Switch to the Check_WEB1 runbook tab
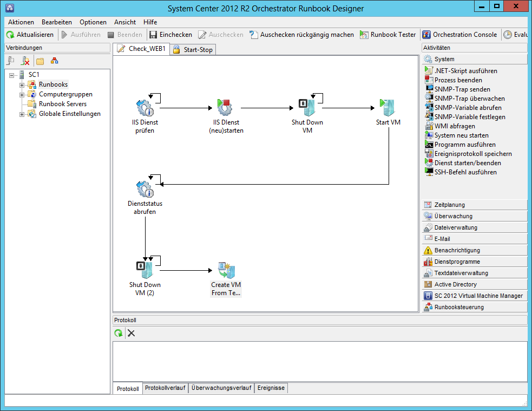This screenshot has width=532, height=411. 141,49
